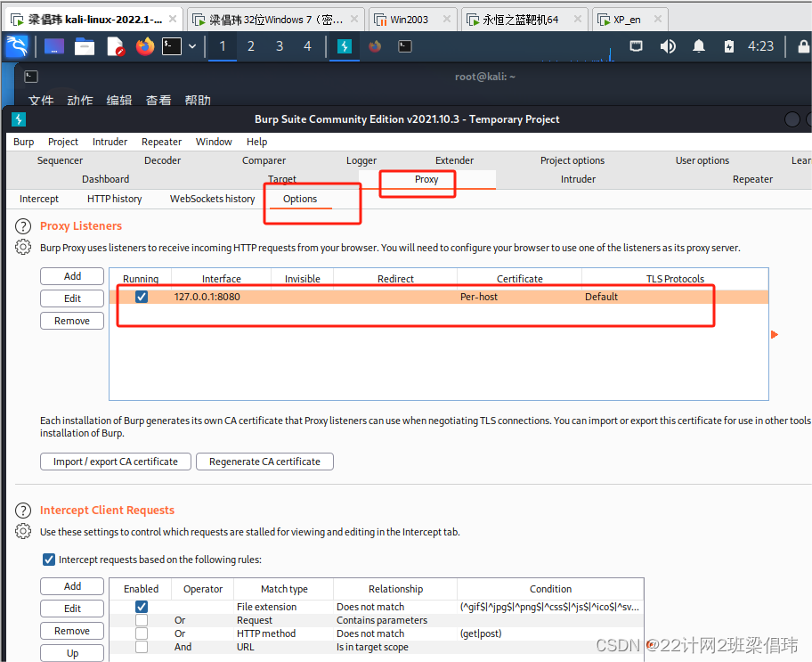Image resolution: width=812 pixels, height=662 pixels.
Task: Switch to the Decoder tab
Action: pos(163,160)
